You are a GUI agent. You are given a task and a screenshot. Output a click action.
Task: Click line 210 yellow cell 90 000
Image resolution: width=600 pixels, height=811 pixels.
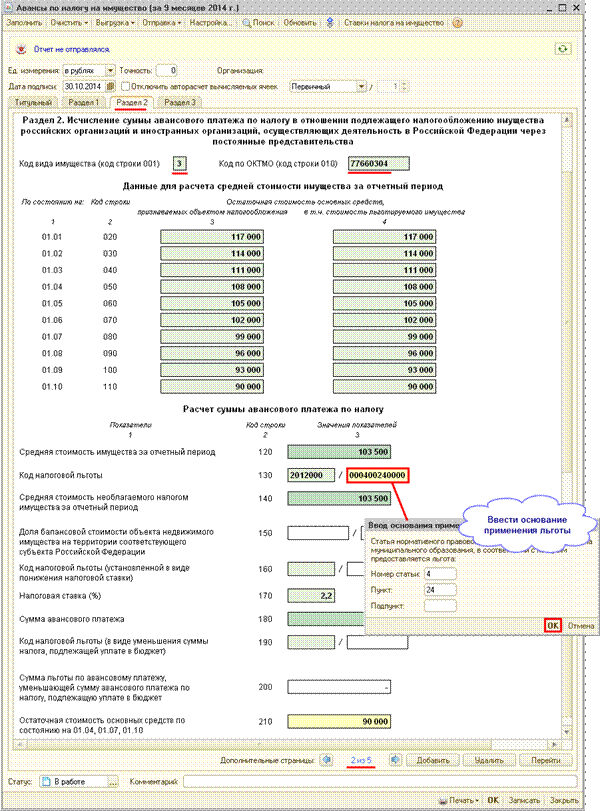pos(339,722)
